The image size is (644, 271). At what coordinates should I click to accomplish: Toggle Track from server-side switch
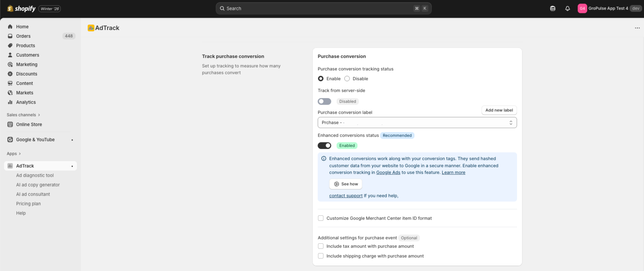pos(324,101)
